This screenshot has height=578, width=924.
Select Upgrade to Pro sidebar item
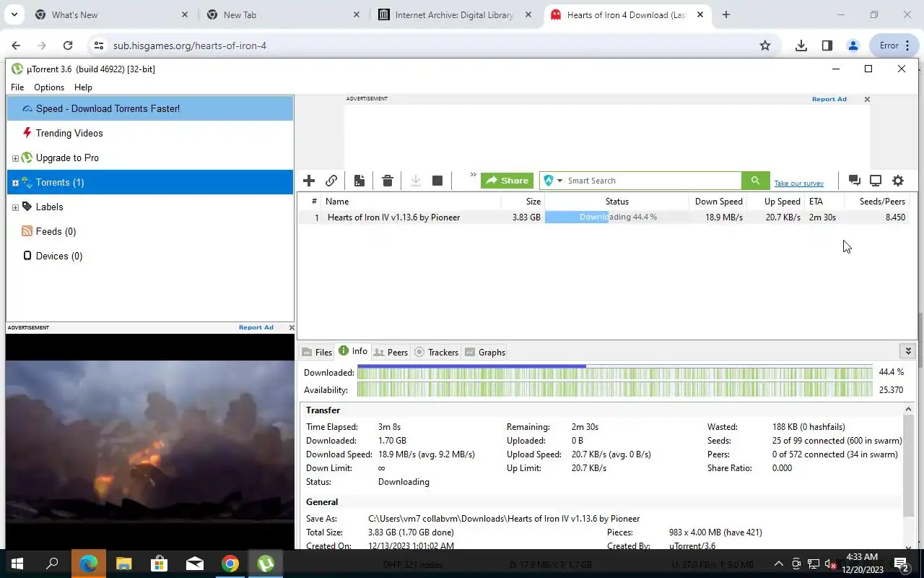[x=150, y=158]
